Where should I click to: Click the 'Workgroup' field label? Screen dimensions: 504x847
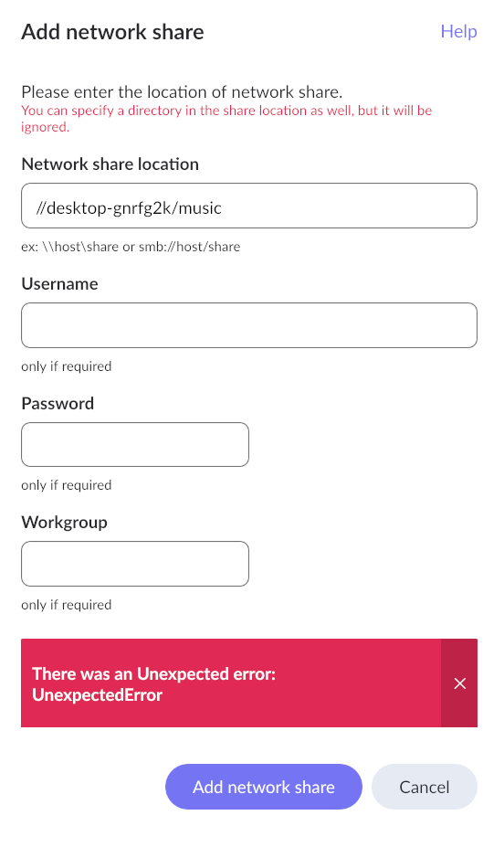pyautogui.click(x=64, y=523)
